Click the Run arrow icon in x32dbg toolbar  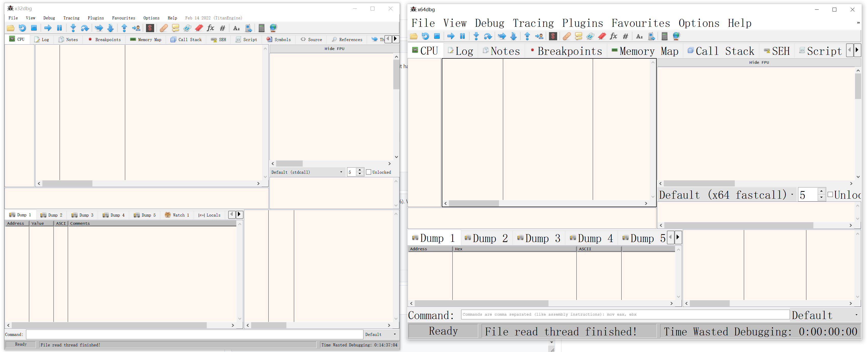click(48, 28)
